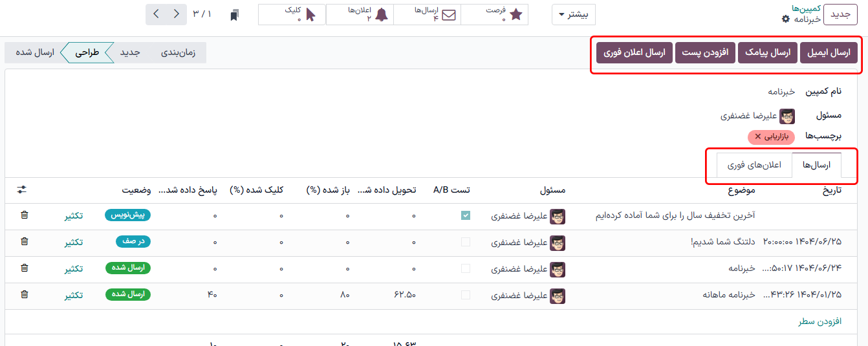This screenshot has height=346, width=868.
Task: Switch to the اعلان‌های فوری tab
Action: point(754,165)
